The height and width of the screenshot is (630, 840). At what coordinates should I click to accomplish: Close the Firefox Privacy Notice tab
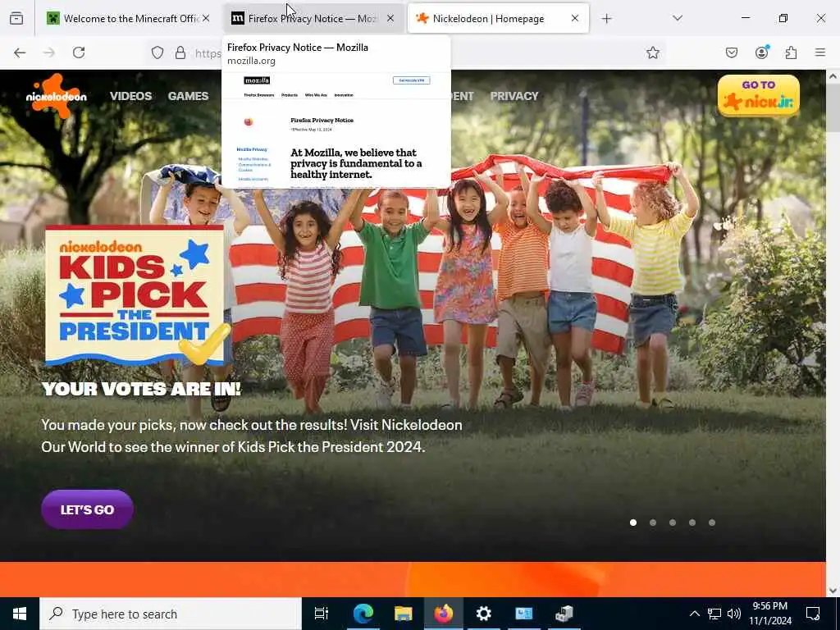point(390,18)
